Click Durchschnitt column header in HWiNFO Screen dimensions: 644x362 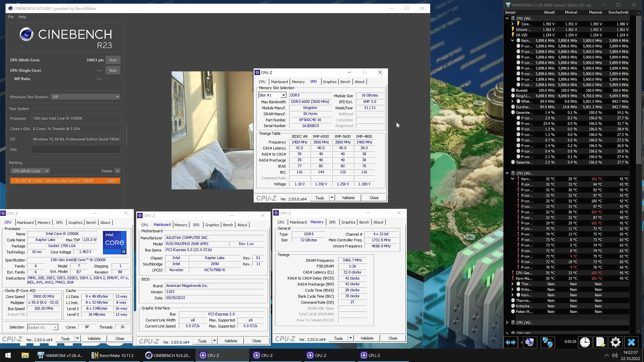pos(618,12)
